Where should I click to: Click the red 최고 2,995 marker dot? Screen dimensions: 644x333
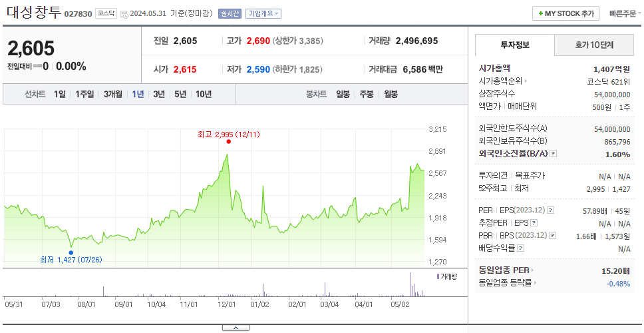pos(228,141)
